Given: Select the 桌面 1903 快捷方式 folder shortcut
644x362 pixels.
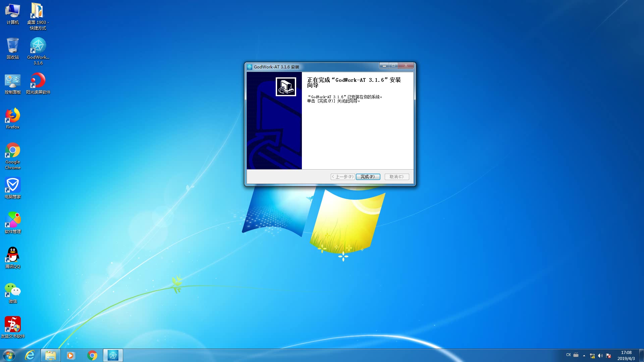Looking at the screenshot, I should [38, 16].
